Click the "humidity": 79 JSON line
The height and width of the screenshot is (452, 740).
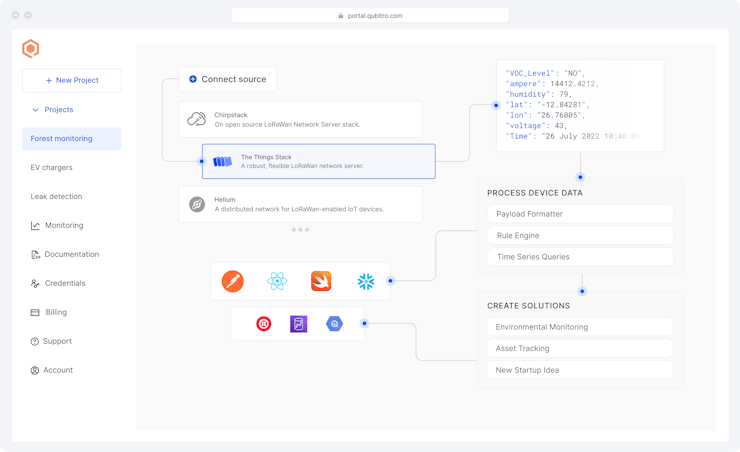[538, 94]
